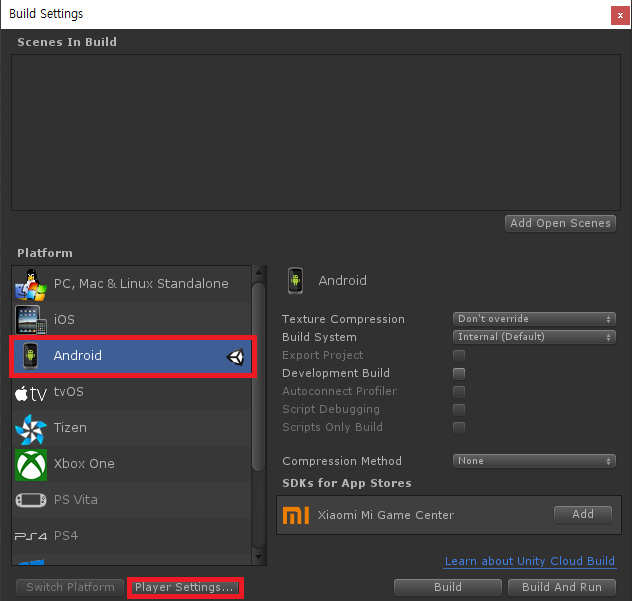632x601 pixels.
Task: Click the PC, Mac & Linux Standalone platform icon
Action: pyautogui.click(x=31, y=285)
